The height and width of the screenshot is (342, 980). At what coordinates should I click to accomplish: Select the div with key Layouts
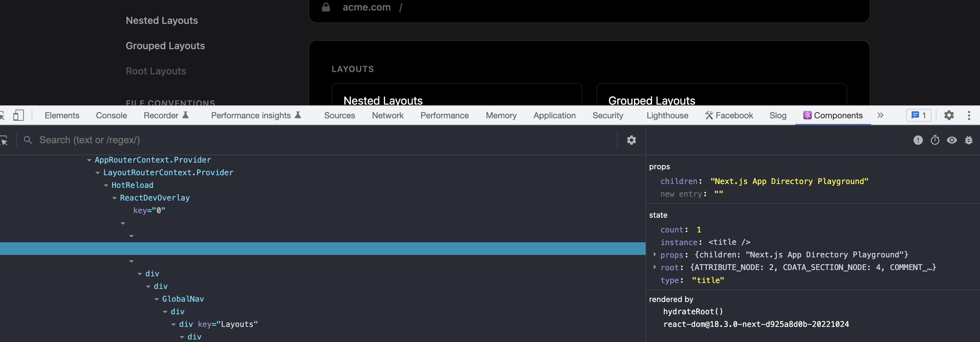point(218,324)
